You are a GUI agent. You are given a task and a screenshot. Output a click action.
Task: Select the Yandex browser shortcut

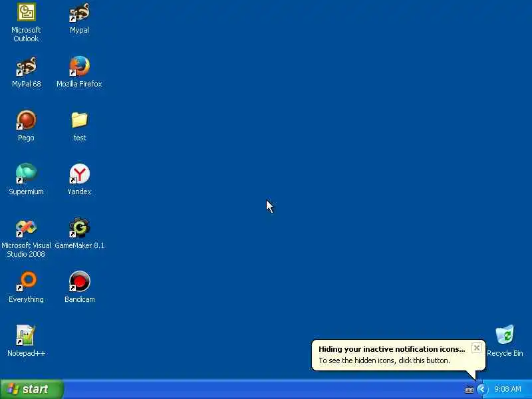[x=79, y=174]
